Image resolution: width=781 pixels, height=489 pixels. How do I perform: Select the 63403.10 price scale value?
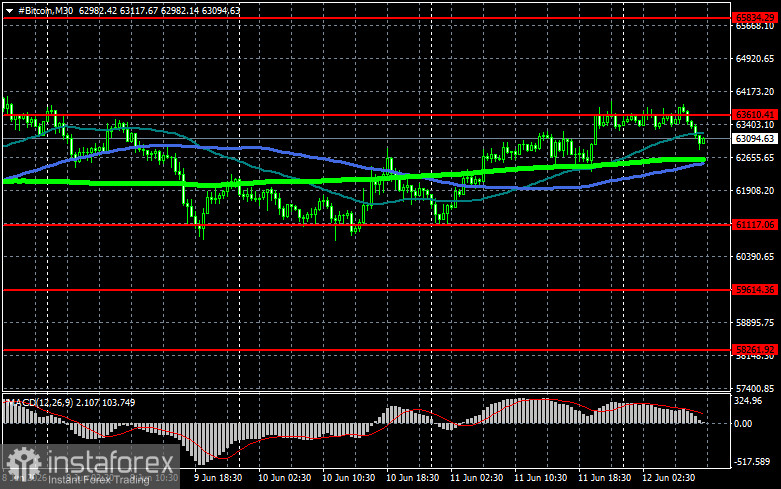[x=755, y=124]
